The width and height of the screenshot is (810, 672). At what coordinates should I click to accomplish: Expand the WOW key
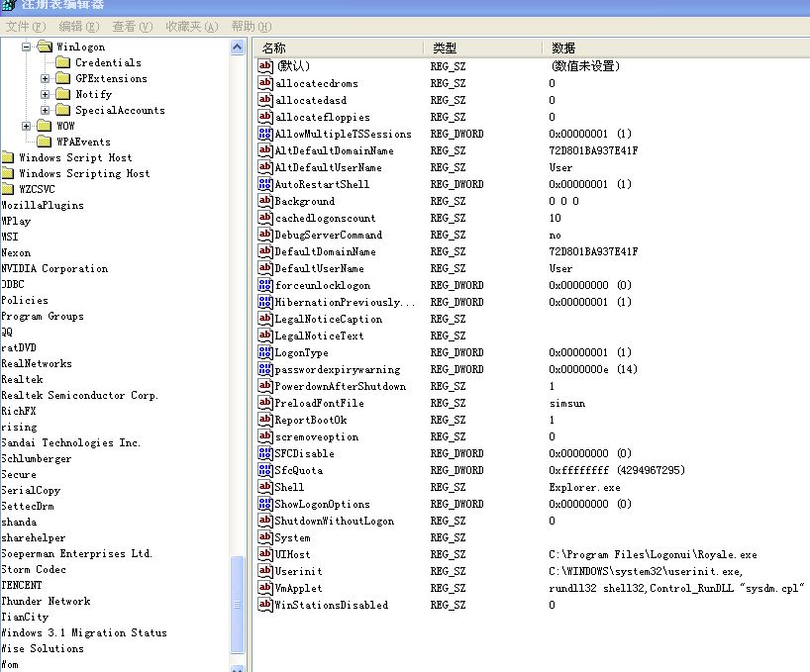[26, 126]
